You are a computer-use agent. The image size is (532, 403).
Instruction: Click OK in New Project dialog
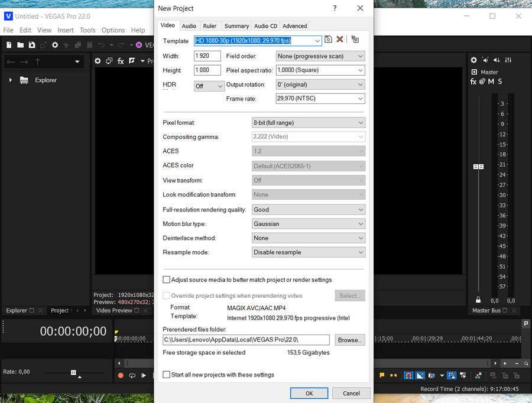pos(309,393)
